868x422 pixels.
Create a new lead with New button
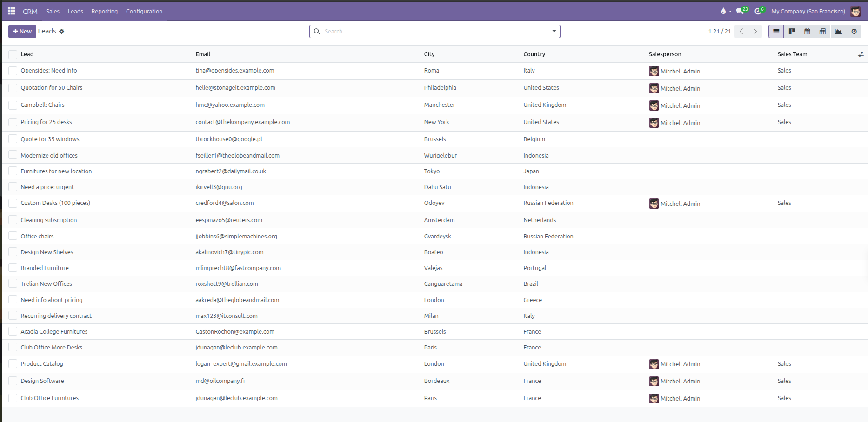coord(22,31)
